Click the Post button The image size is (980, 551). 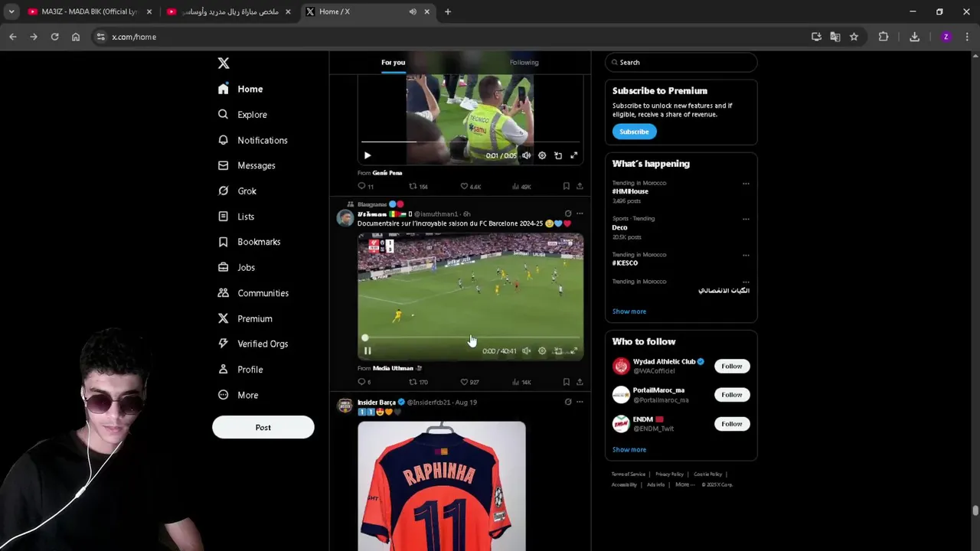263,427
